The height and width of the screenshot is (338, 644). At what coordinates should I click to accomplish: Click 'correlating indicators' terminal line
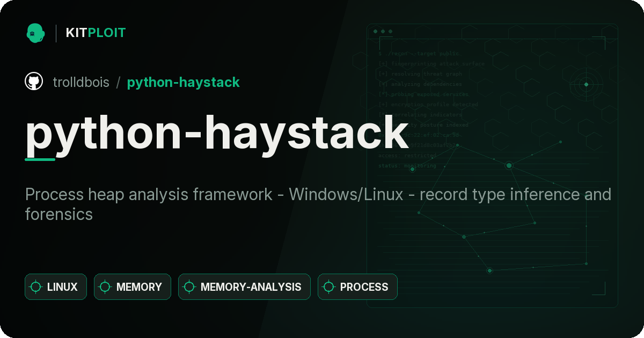coord(420,115)
